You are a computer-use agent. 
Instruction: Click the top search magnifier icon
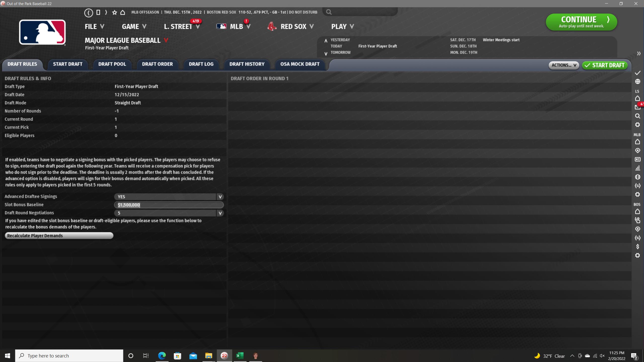[x=329, y=12]
